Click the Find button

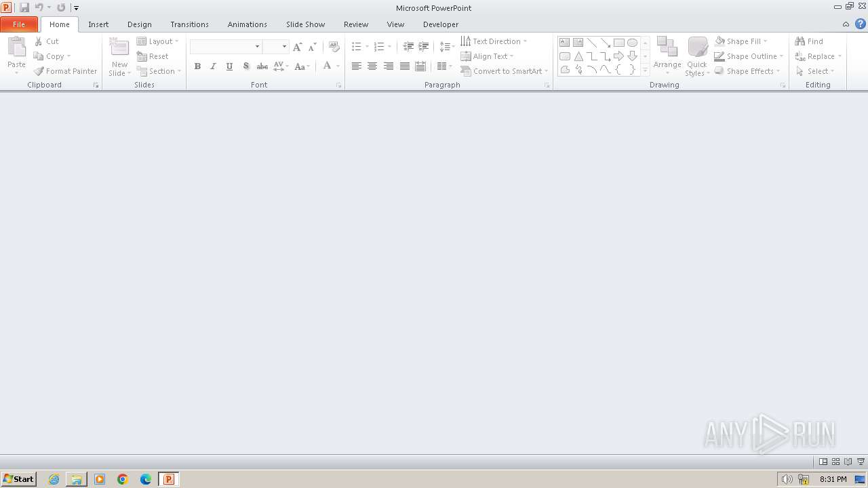[809, 41]
